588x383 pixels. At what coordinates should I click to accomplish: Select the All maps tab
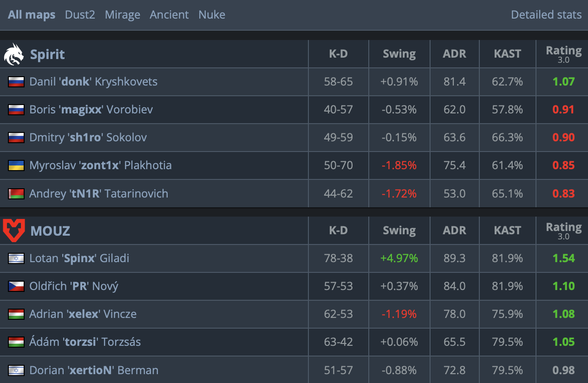(32, 14)
